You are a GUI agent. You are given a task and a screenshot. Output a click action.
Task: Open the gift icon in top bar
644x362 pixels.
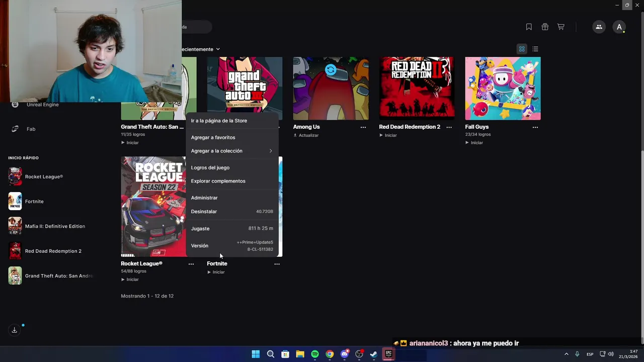545,27
